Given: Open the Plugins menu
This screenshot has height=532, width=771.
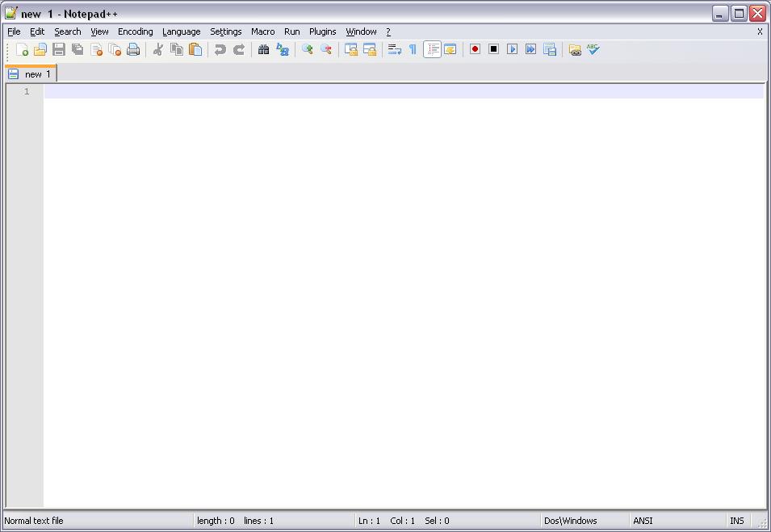Looking at the screenshot, I should [x=323, y=31].
